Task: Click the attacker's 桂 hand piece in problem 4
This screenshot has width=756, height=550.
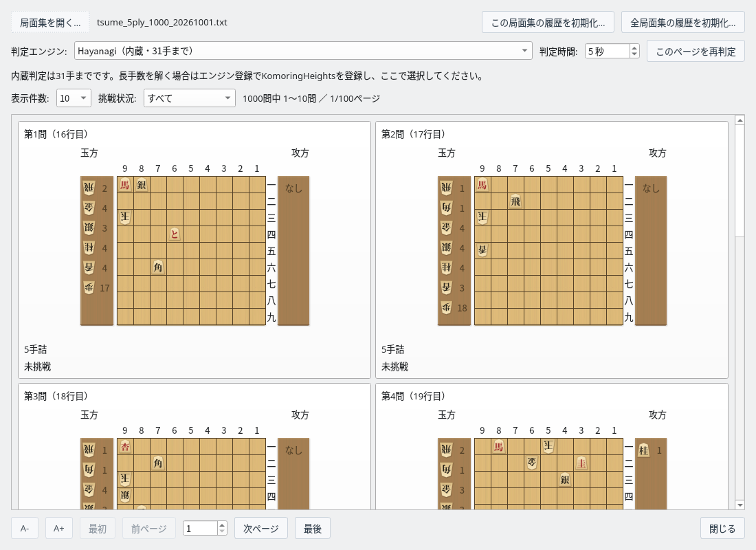Action: [644, 450]
